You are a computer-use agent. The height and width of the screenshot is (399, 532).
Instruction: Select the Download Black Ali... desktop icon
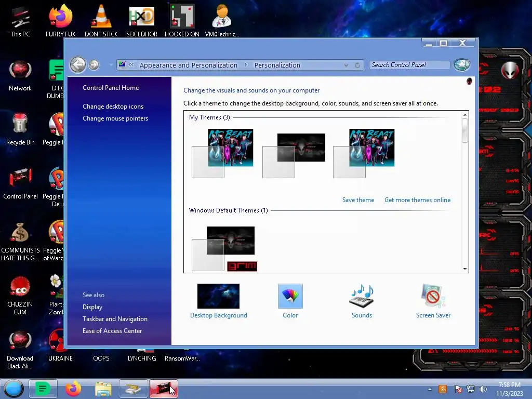click(x=20, y=350)
